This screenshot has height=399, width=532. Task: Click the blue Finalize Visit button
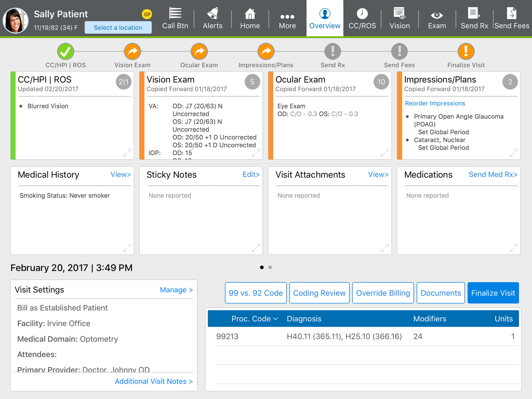tap(493, 293)
